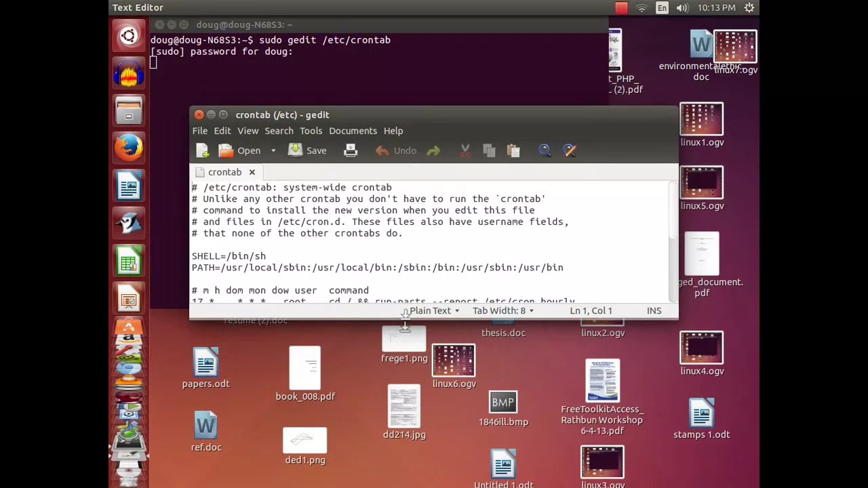Open a file with the Open button
The image size is (868, 488).
(x=240, y=150)
